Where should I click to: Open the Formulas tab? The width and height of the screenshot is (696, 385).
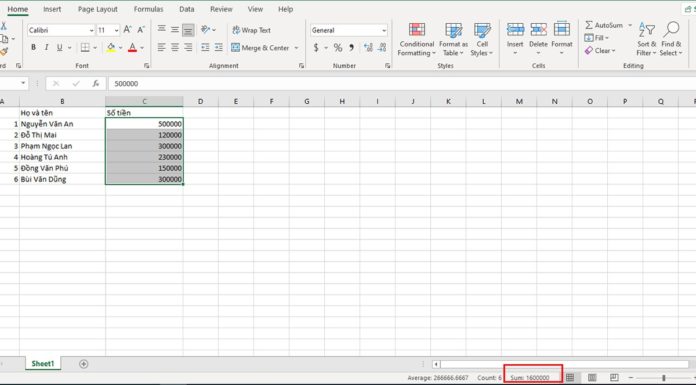point(148,9)
